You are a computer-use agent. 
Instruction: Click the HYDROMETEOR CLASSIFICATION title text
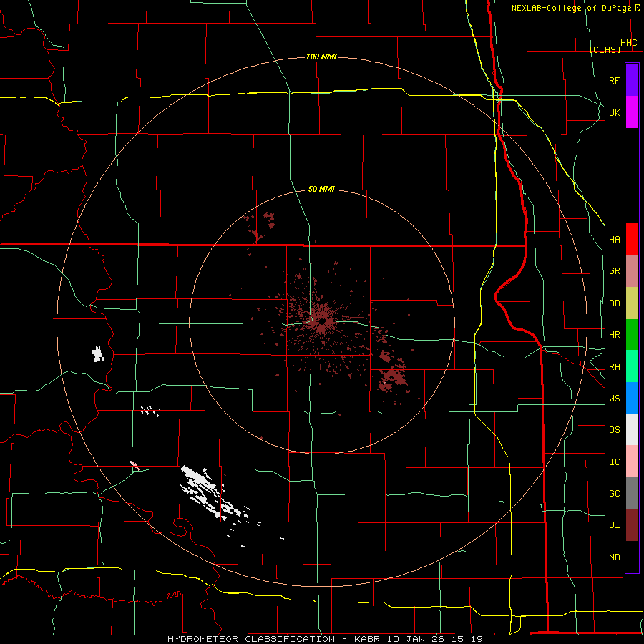[x=251, y=639]
